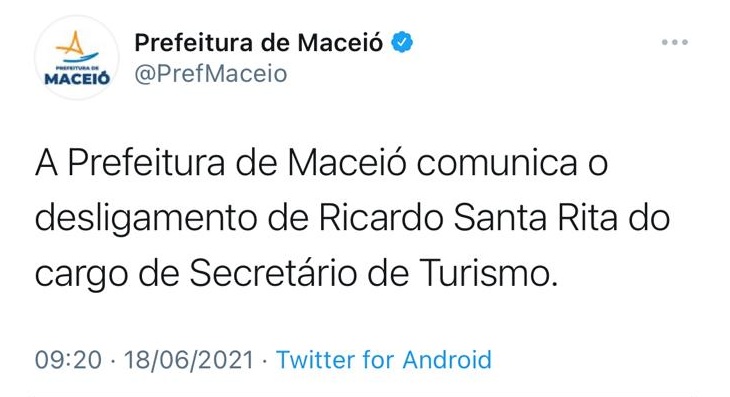The width and height of the screenshot is (730, 397).
Task: Click the blue wave in the avatar logo
Action: click(80, 58)
